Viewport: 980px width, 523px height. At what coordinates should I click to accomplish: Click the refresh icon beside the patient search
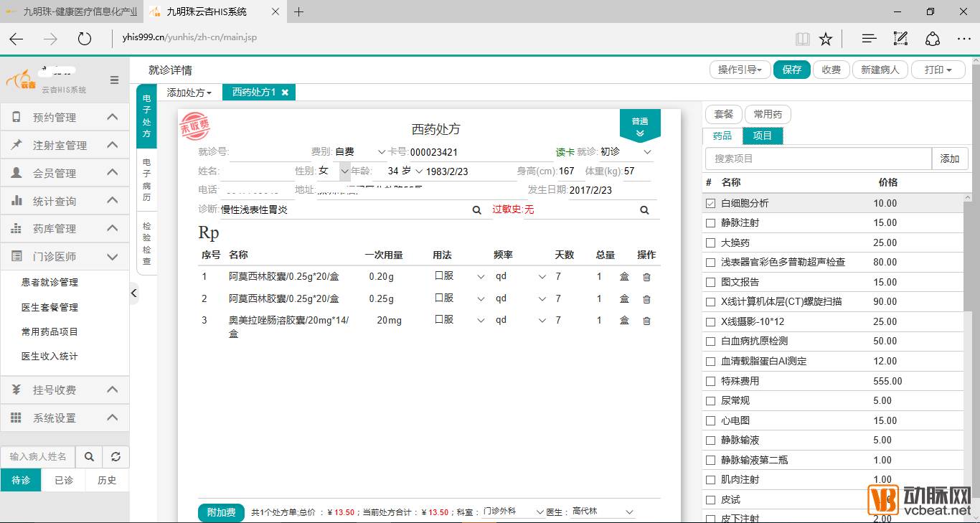116,456
